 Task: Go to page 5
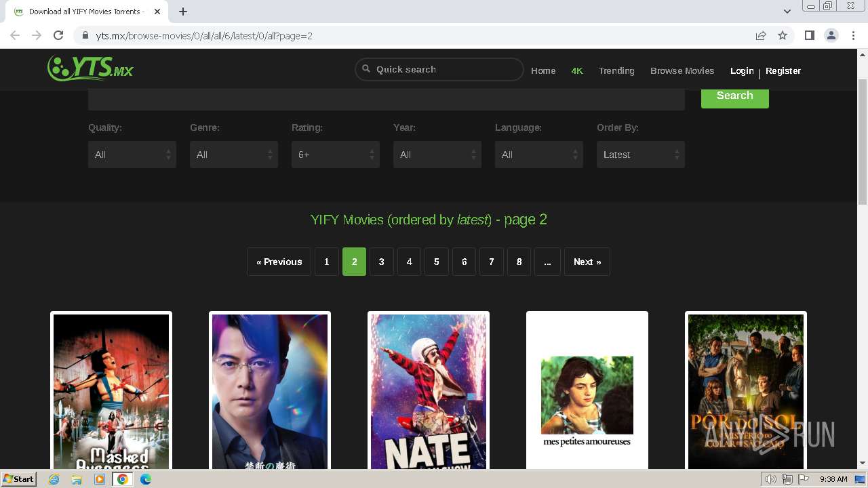click(x=437, y=262)
